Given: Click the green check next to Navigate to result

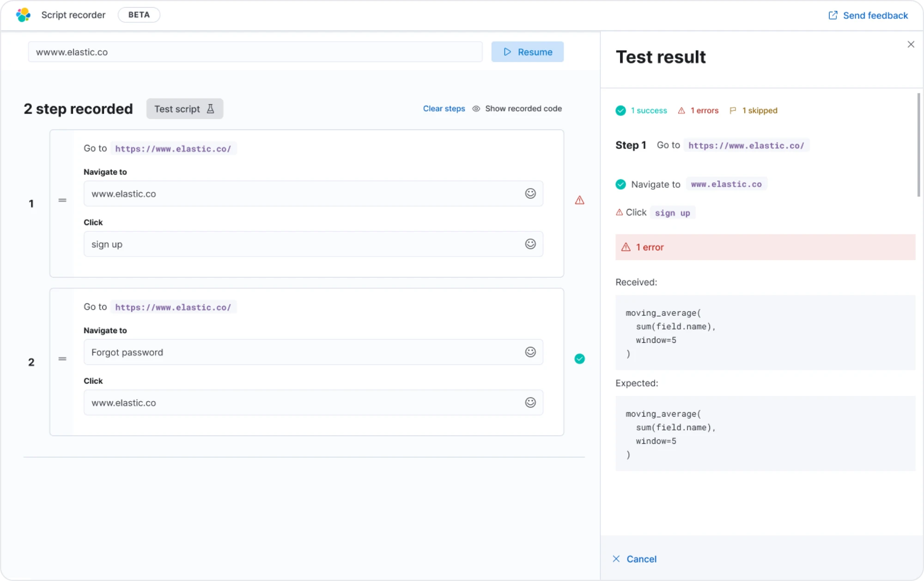Looking at the screenshot, I should pyautogui.click(x=620, y=184).
